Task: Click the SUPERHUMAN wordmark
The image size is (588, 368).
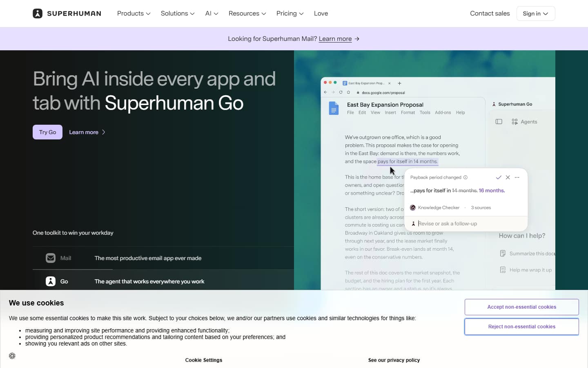Action: 74,13
